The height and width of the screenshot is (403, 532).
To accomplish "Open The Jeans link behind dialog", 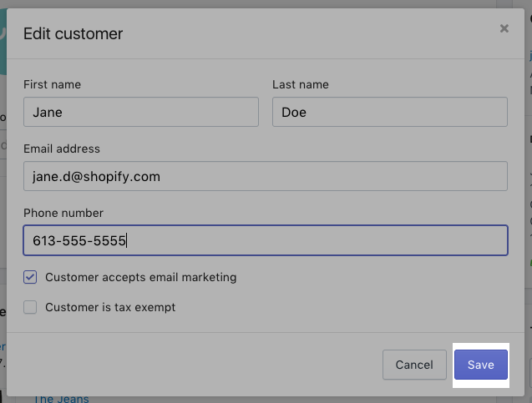I will pyautogui.click(x=62, y=399).
